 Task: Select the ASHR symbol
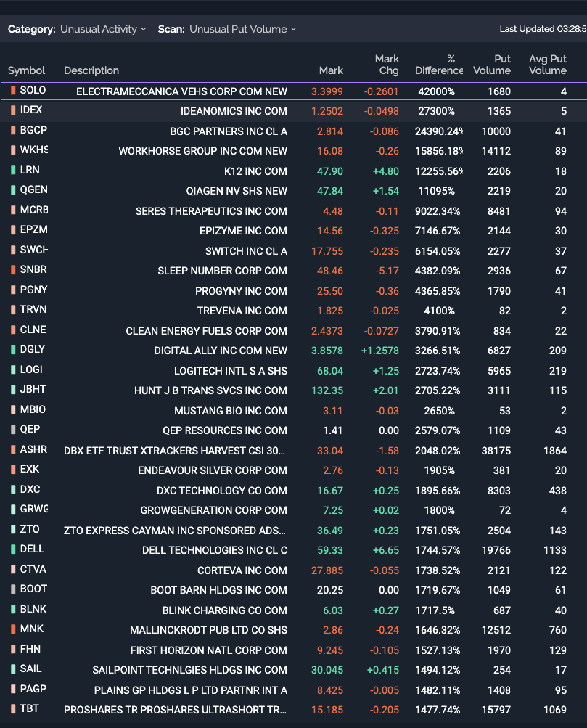(x=33, y=449)
